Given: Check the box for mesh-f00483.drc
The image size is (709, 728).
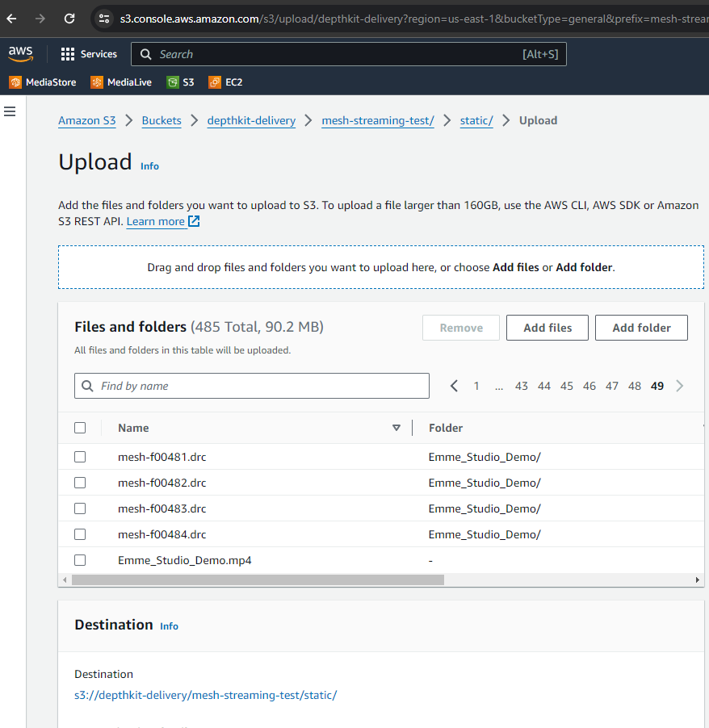Looking at the screenshot, I should [80, 508].
